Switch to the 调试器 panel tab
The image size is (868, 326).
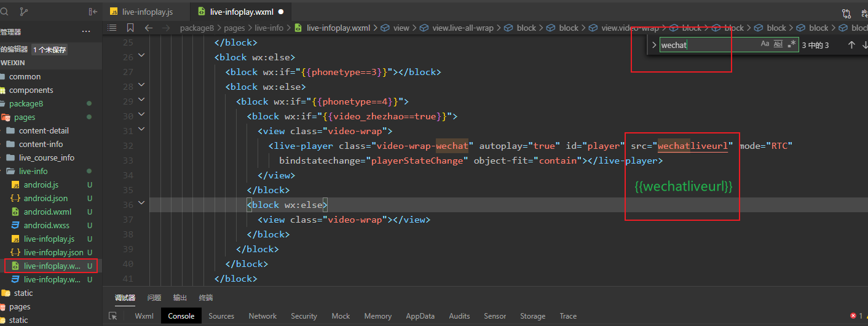125,298
